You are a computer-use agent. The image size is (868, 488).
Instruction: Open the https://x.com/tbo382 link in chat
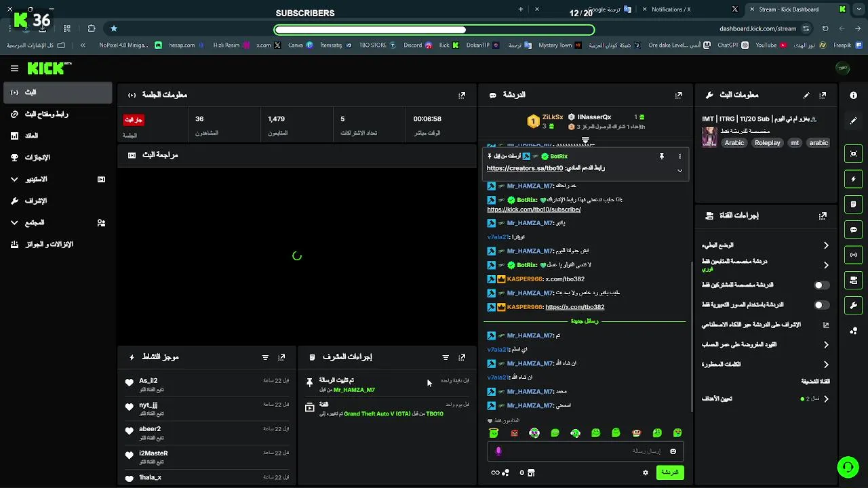click(574, 307)
